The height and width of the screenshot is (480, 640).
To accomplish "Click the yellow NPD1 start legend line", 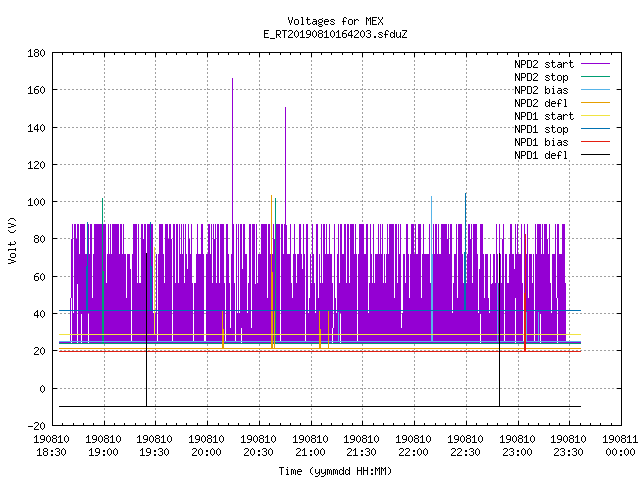I will (595, 116).
